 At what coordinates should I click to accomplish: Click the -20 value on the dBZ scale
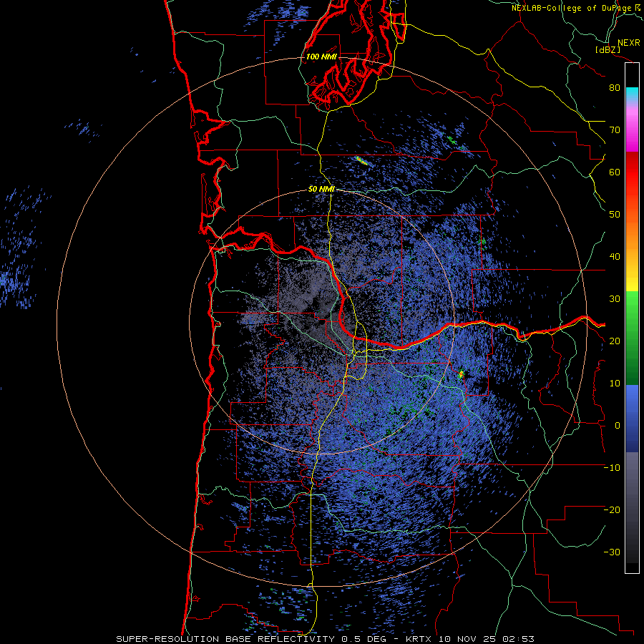(612, 510)
